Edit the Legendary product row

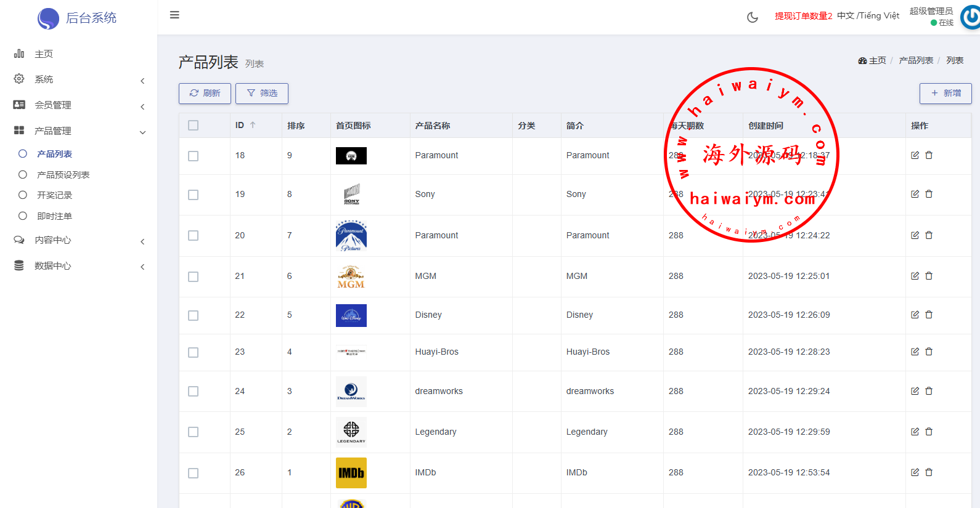(915, 432)
